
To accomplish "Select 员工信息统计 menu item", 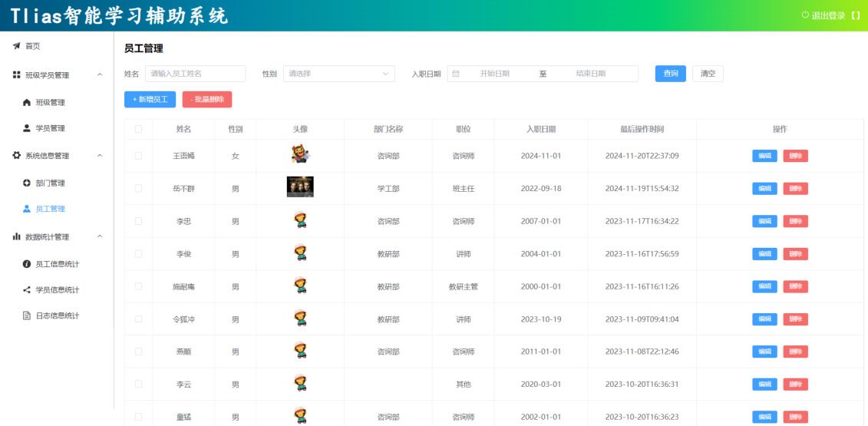I will coord(57,264).
